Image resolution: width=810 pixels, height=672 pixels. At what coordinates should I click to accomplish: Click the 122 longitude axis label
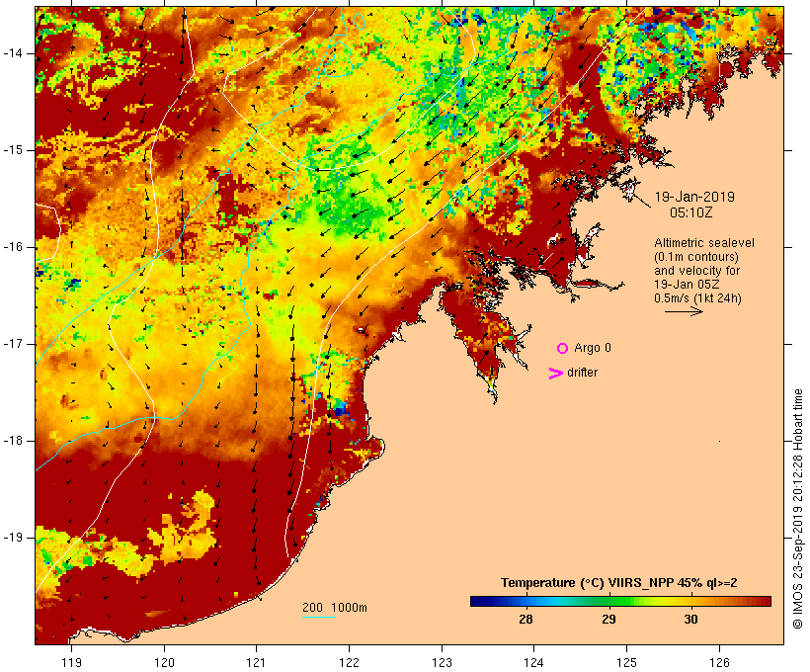click(350, 662)
